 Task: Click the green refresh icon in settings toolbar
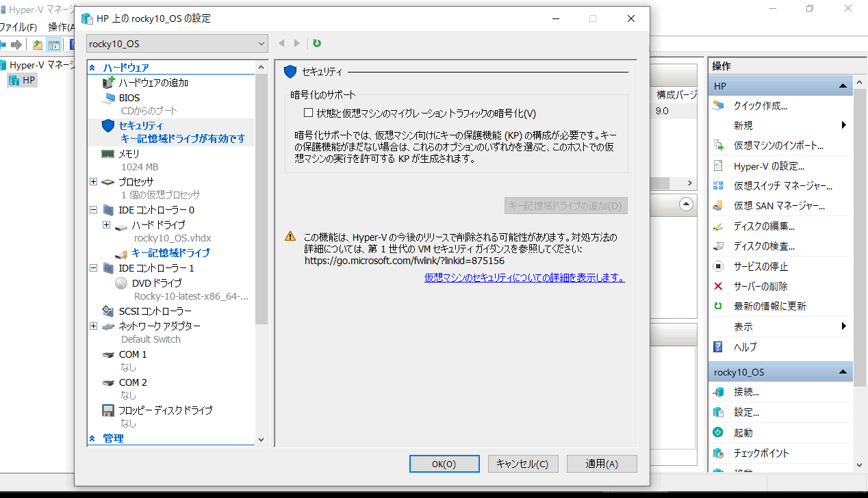317,43
